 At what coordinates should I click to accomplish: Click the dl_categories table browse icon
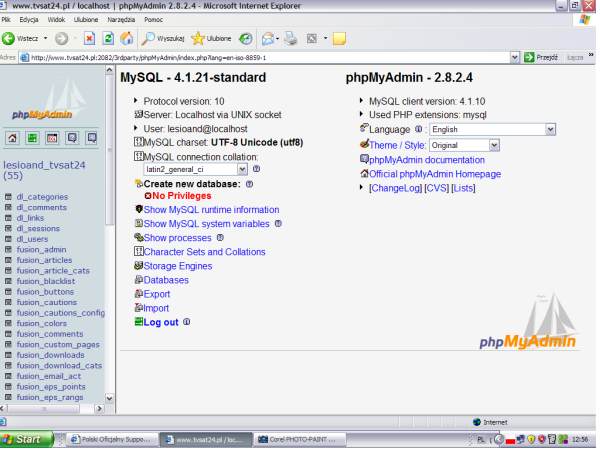coord(8,197)
